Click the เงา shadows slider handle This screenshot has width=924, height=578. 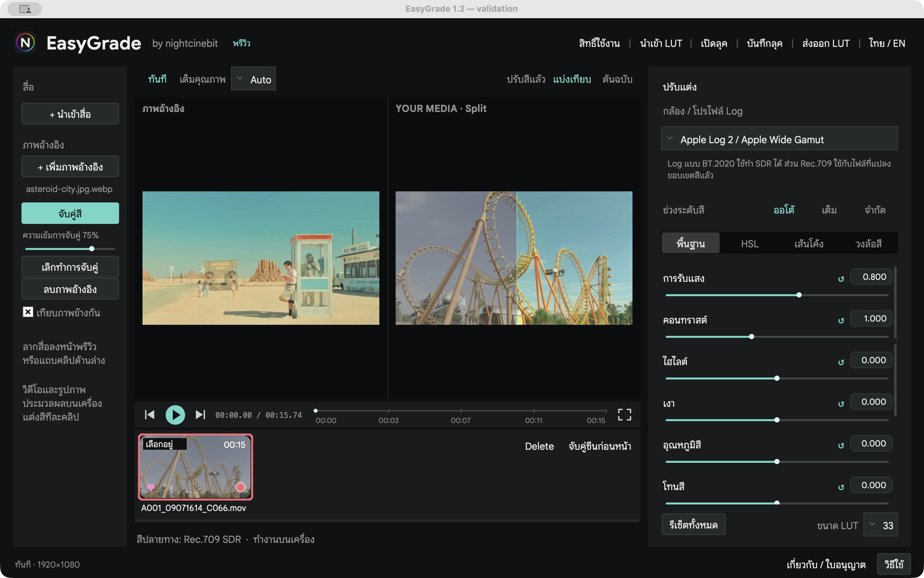777,420
